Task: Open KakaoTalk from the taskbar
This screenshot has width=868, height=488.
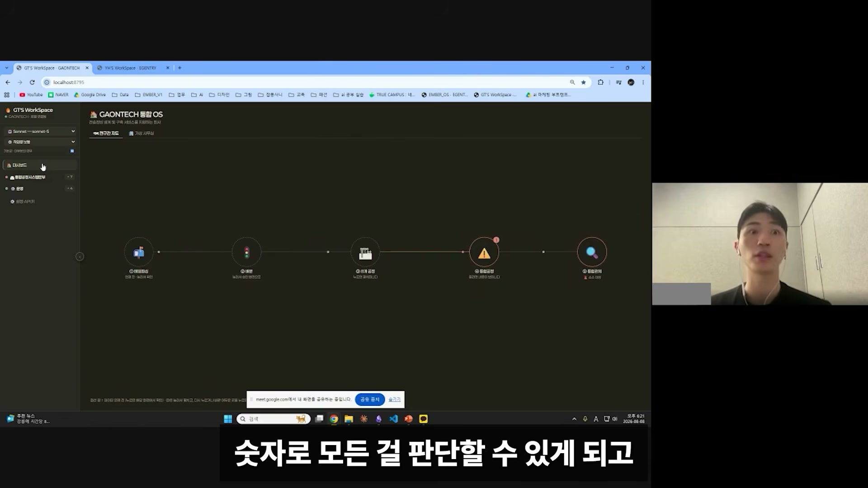Action: 423,419
